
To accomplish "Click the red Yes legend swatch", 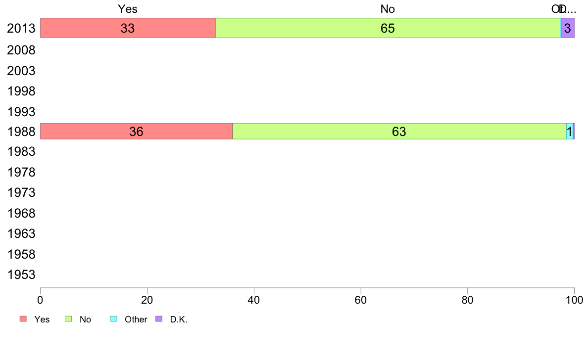I will [x=23, y=318].
